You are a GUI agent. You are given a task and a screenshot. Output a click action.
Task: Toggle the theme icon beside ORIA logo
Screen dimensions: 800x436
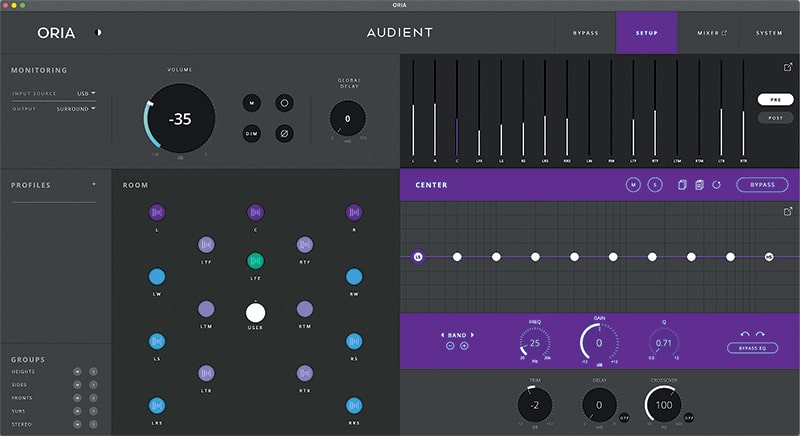98,33
